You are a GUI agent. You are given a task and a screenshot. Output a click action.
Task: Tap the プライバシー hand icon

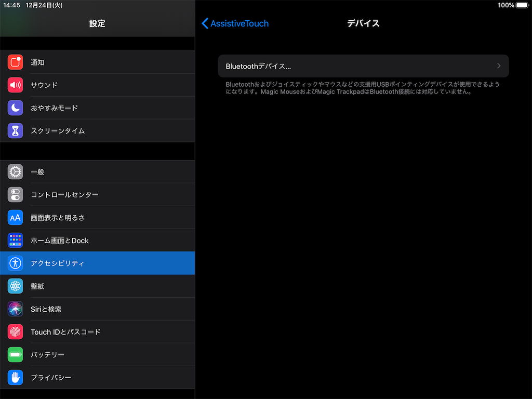pyautogui.click(x=15, y=377)
